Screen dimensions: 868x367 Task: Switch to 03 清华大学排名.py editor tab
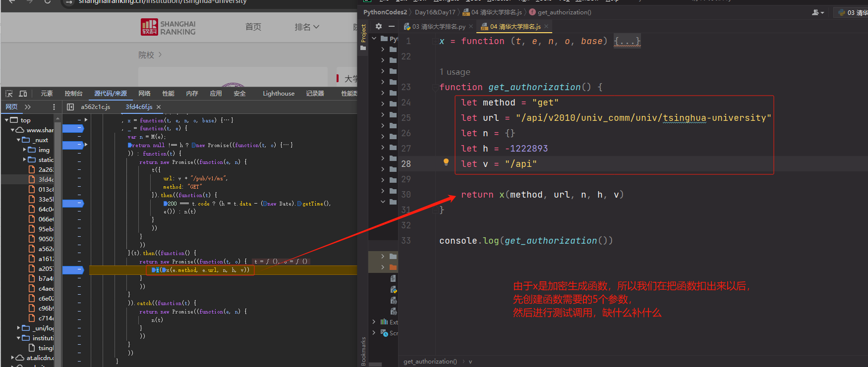coord(439,27)
